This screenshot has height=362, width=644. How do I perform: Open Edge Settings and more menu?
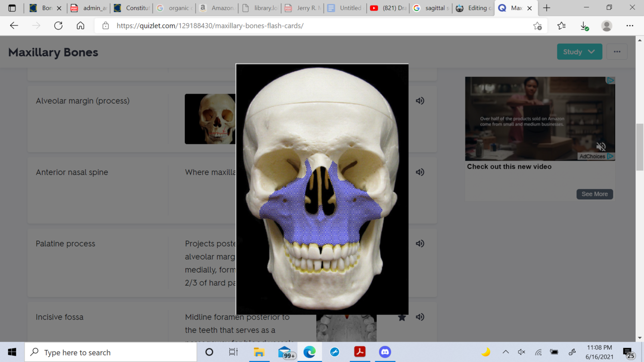[630, 26]
